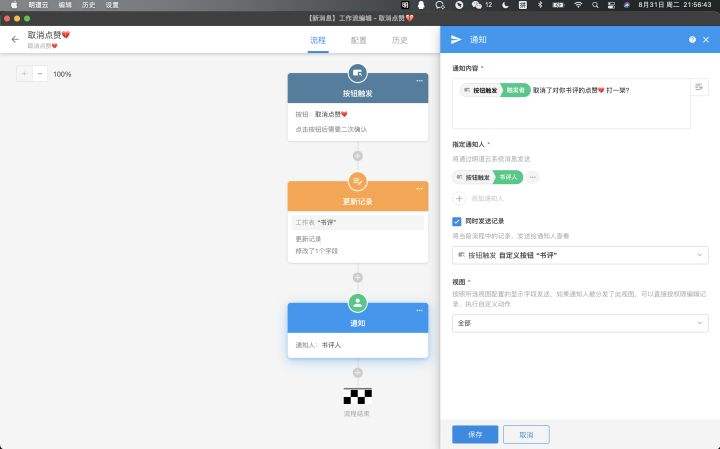Click the 通知内容 text editor area
This screenshot has width=720, height=449.
[x=571, y=104]
